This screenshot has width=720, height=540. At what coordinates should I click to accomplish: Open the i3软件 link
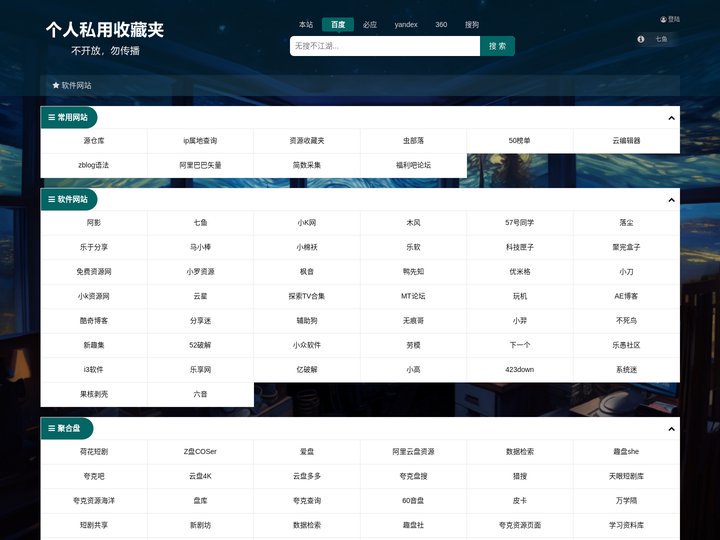pos(94,370)
